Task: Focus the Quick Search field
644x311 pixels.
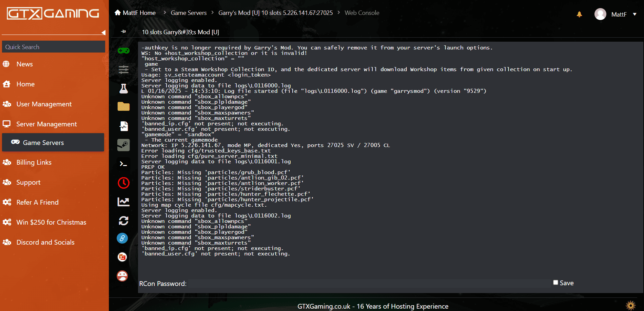Action: 54,47
